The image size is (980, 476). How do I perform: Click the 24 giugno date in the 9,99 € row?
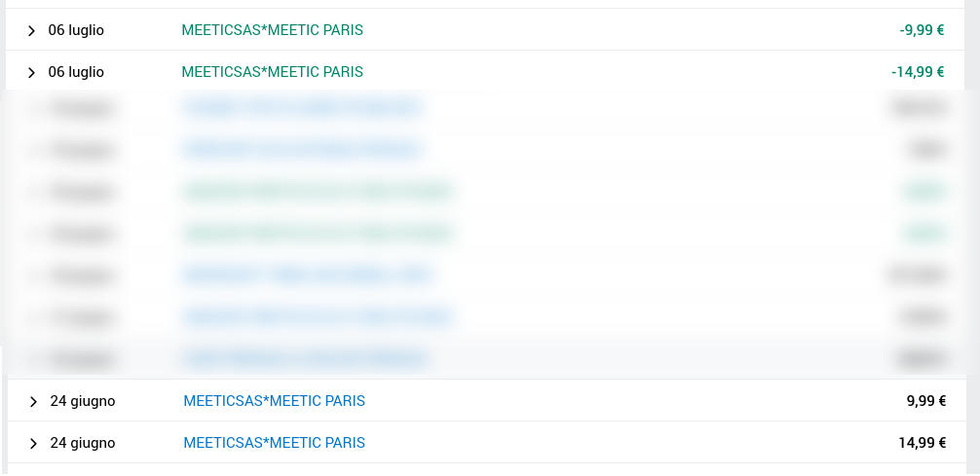click(x=83, y=401)
